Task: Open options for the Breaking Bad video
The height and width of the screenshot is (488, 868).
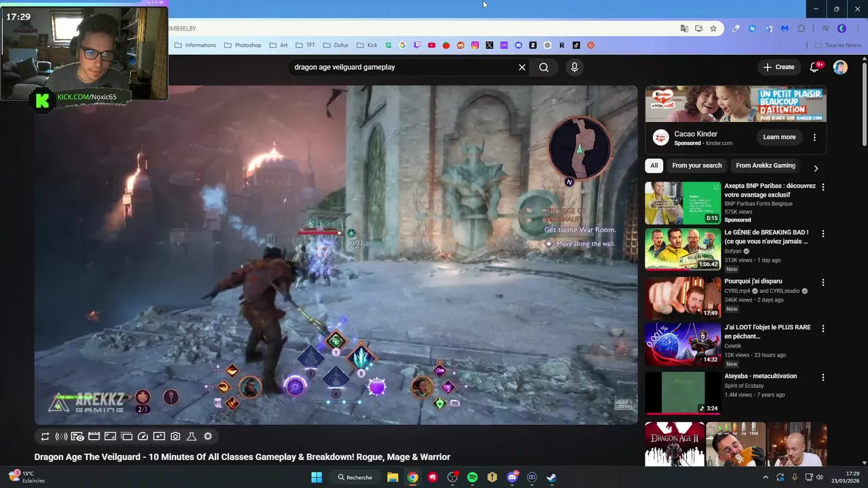Action: click(x=823, y=233)
